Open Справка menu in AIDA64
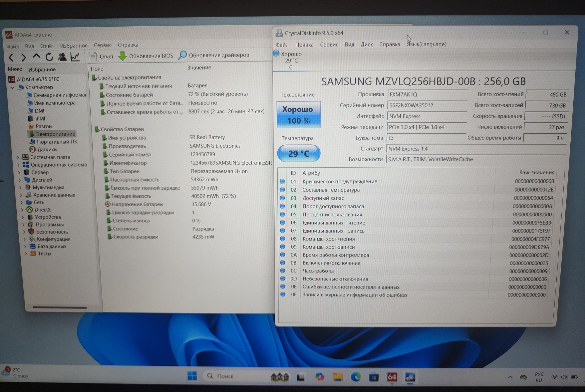 point(128,45)
